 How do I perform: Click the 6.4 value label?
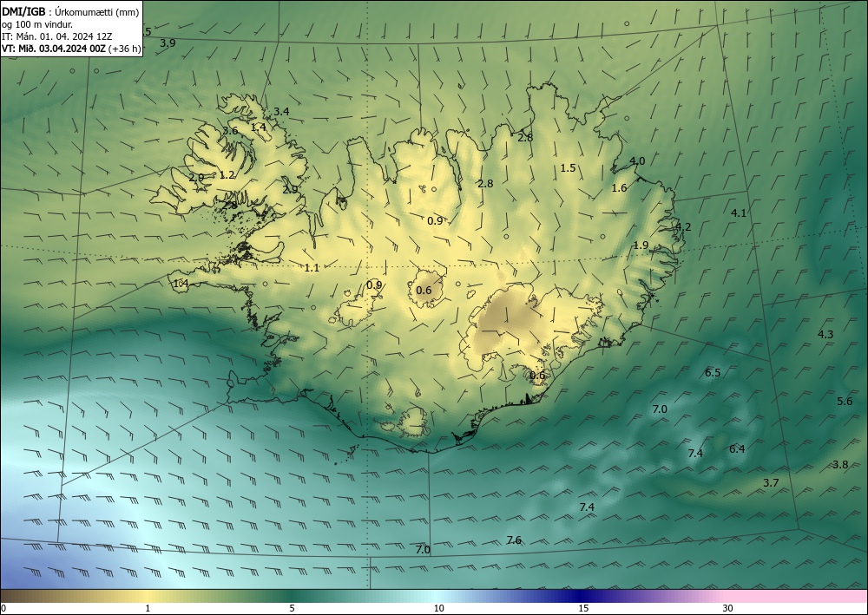click(737, 448)
